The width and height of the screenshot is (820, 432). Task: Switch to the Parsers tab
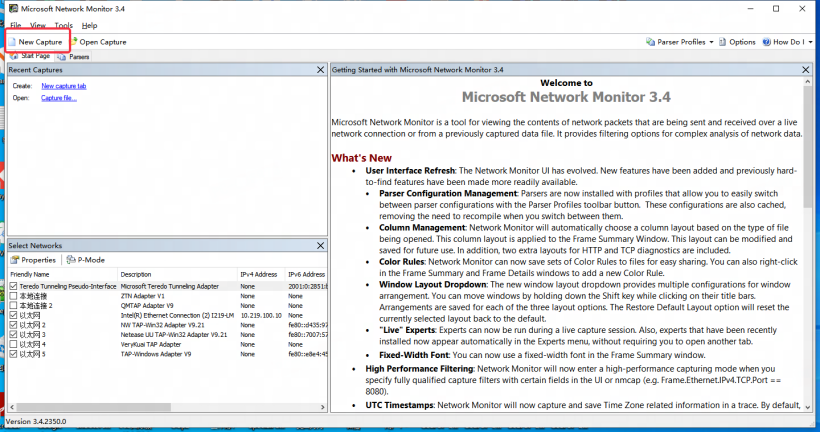click(x=74, y=56)
